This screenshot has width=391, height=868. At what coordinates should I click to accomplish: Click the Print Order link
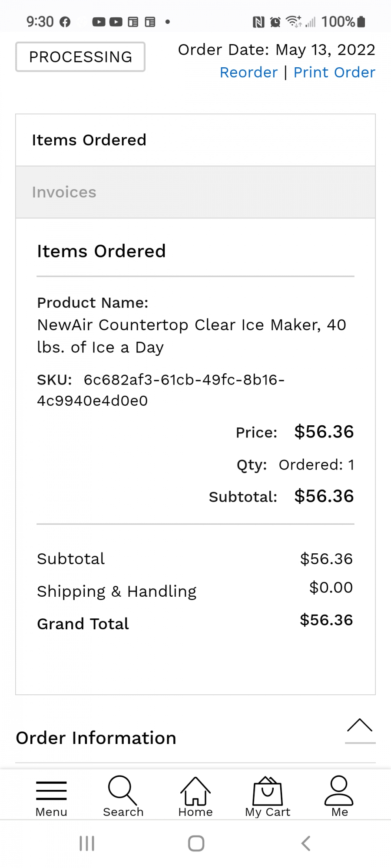point(335,72)
